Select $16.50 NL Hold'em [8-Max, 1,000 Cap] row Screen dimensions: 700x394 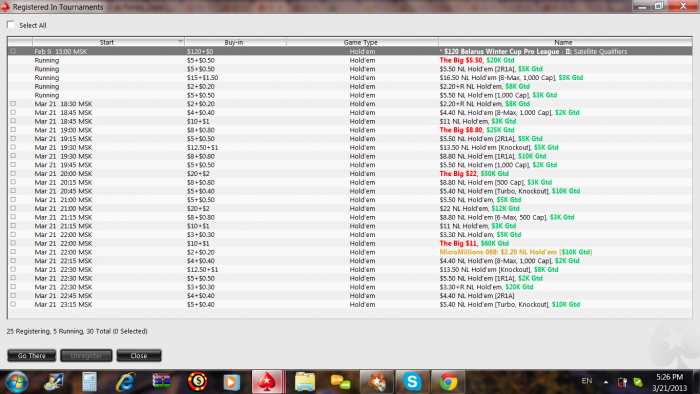[x=350, y=78]
